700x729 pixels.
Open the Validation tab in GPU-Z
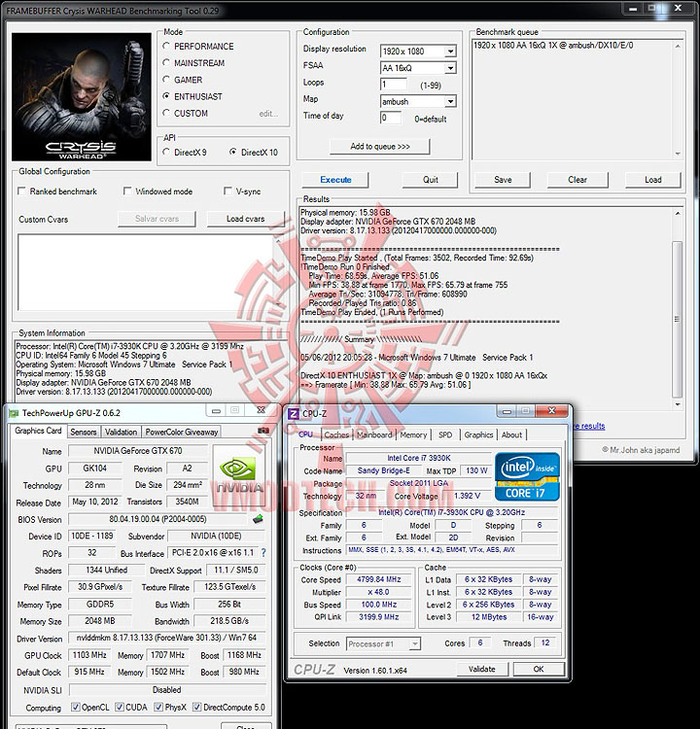click(x=121, y=432)
